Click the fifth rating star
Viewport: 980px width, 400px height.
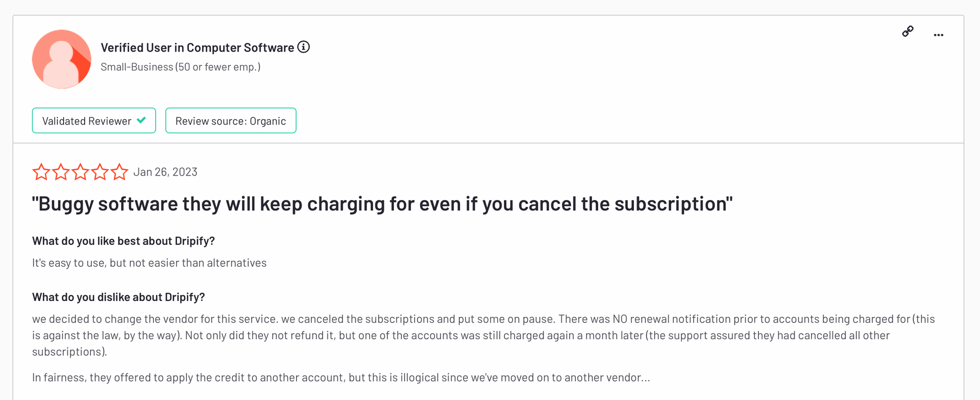pos(119,172)
